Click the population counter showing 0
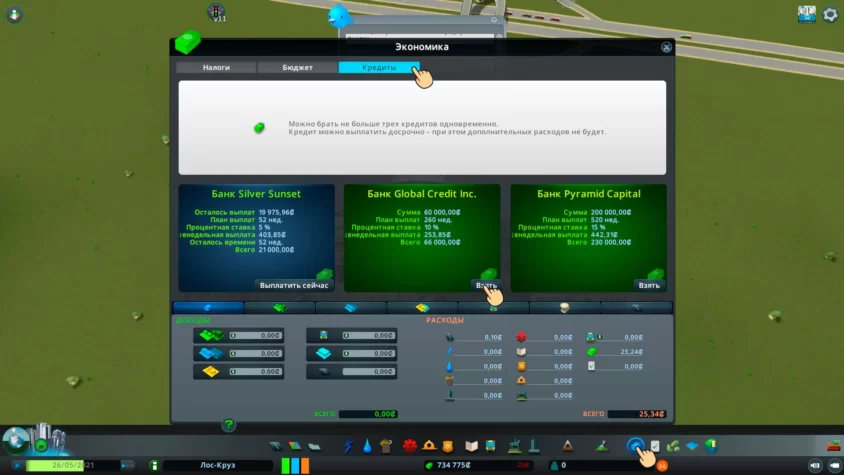The width and height of the screenshot is (844, 475). [564, 465]
